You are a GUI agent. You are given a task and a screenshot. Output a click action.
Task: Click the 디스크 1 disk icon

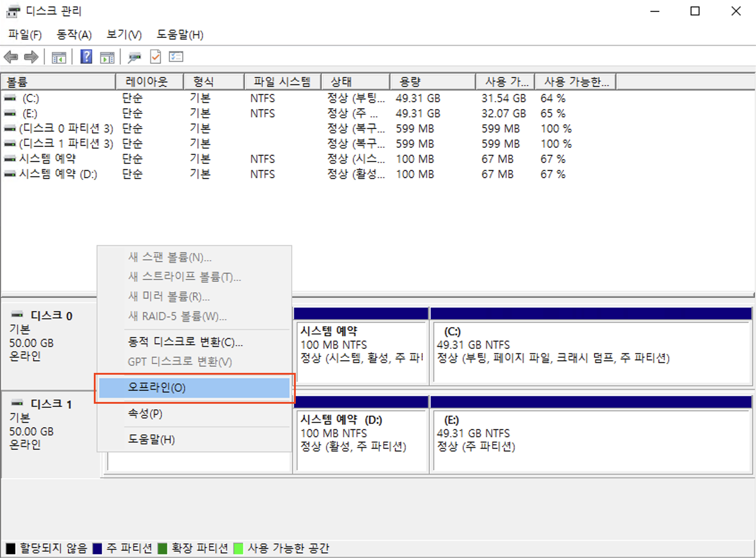[17, 403]
